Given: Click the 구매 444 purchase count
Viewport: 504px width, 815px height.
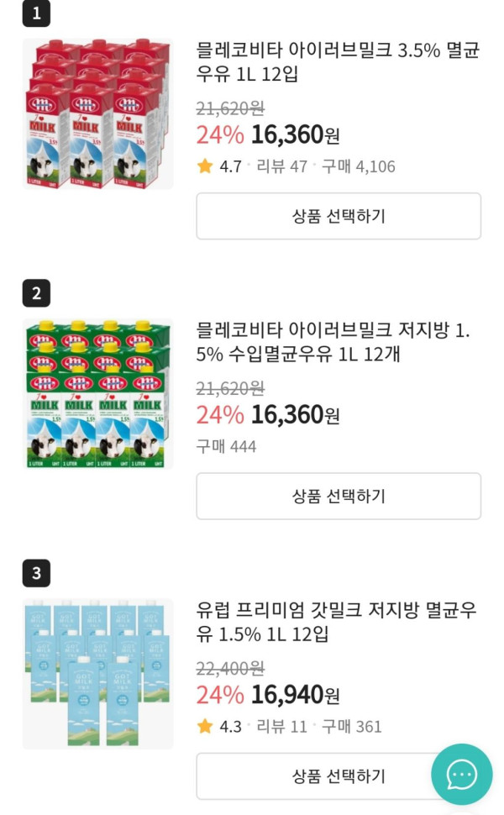Looking at the screenshot, I should [226, 446].
